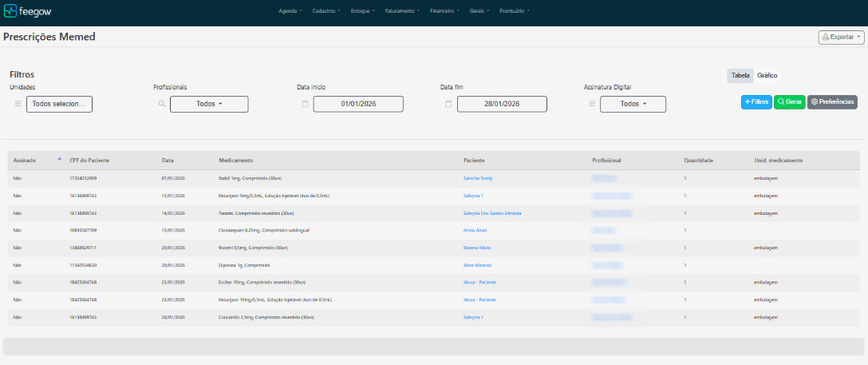The image size is (868, 365).
Task: Click date cell 14/01/2026
Action: click(x=173, y=213)
